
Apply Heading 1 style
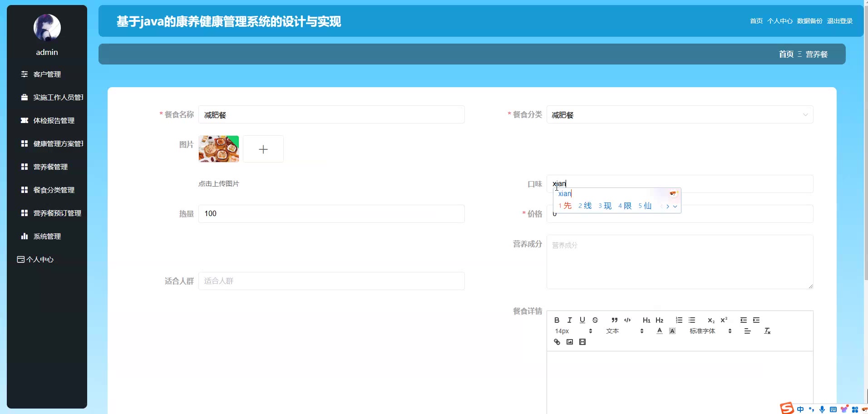point(646,320)
